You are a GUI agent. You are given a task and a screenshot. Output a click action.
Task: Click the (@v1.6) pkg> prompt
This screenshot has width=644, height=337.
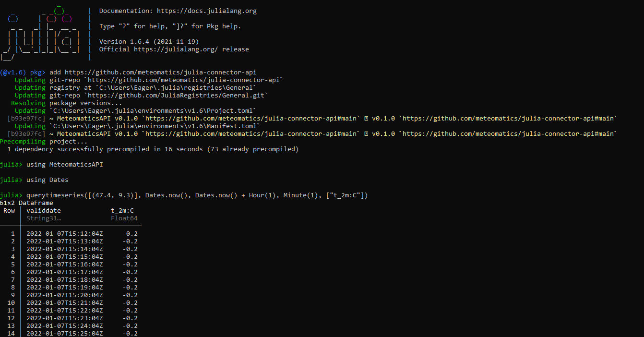(x=22, y=72)
